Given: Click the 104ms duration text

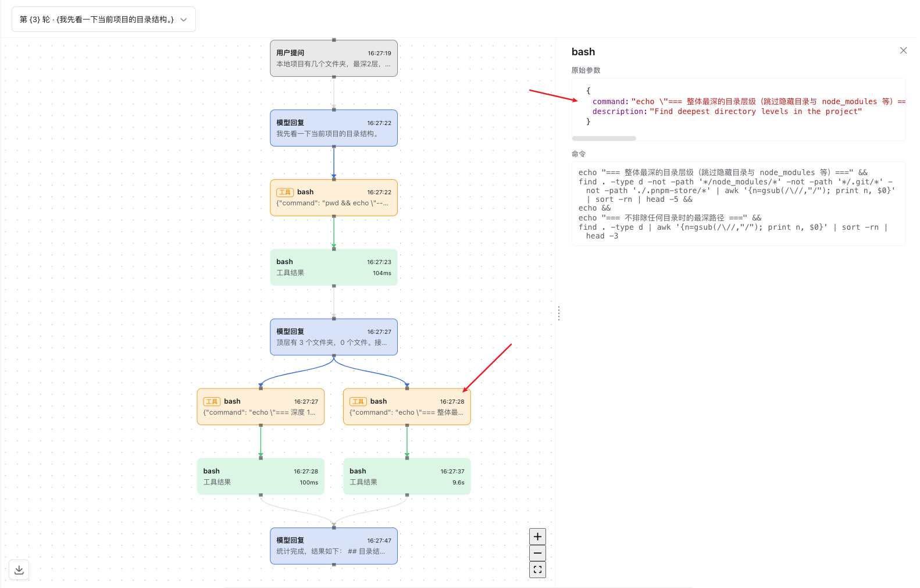Looking at the screenshot, I should pos(382,273).
